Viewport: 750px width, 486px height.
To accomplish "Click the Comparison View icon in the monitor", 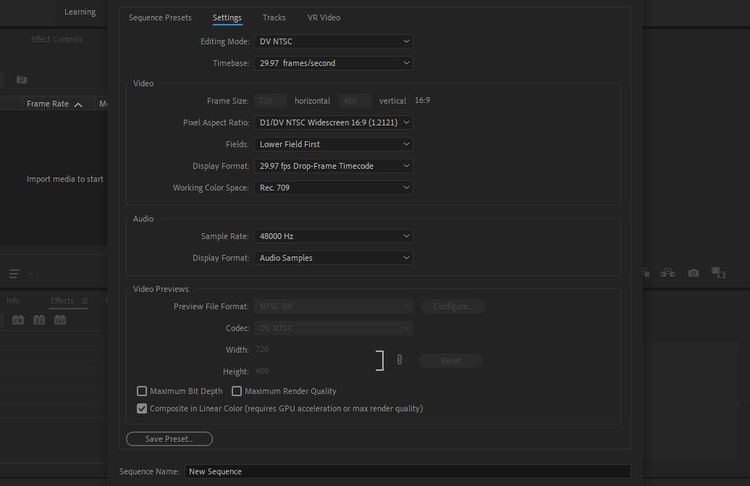I will click(718, 272).
